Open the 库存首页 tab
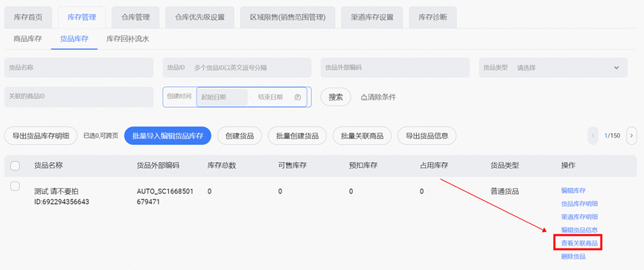This screenshot has height=270, width=644. tap(28, 17)
